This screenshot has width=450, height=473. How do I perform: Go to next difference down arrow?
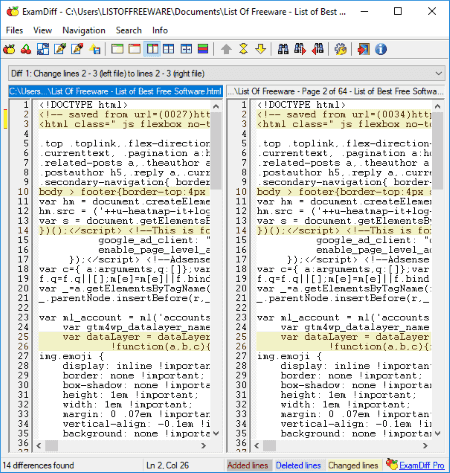(x=261, y=49)
